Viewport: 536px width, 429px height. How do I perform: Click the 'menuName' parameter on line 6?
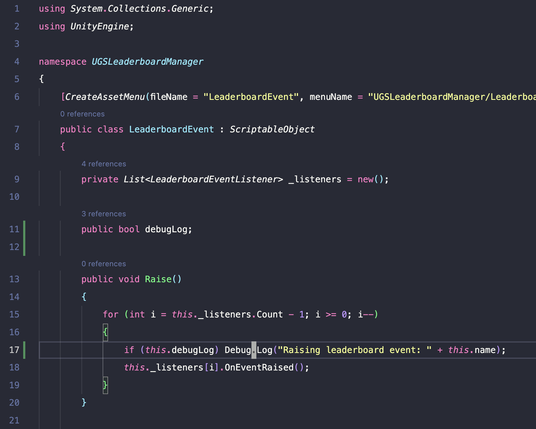coord(331,97)
